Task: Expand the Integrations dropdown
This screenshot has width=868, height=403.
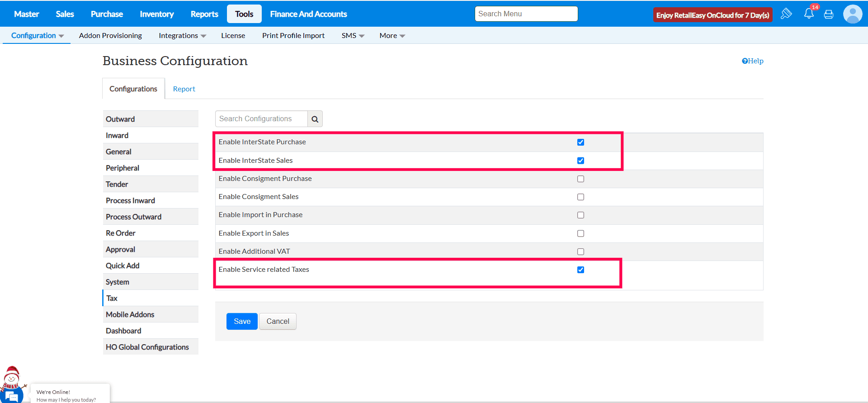Action: click(182, 36)
